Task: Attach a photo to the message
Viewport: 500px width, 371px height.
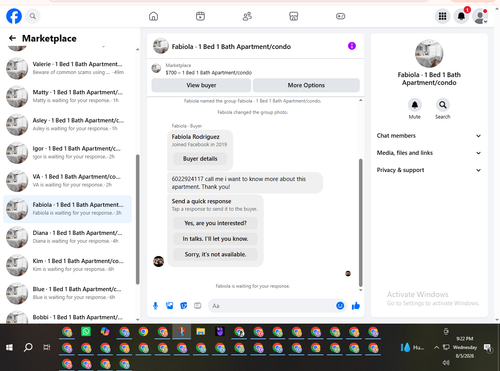Action: coord(170,306)
